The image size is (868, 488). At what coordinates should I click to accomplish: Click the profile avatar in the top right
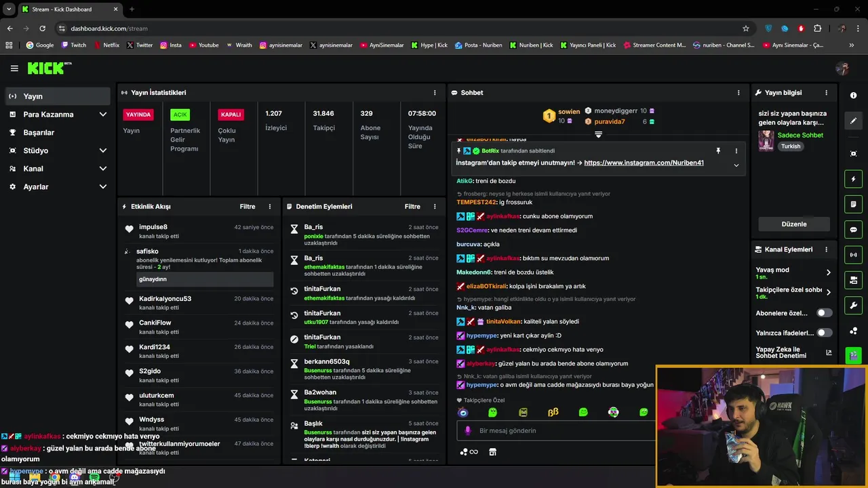(x=842, y=68)
